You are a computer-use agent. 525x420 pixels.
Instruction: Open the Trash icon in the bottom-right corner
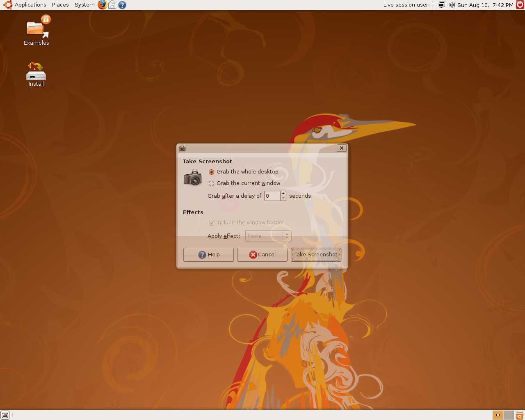pyautogui.click(x=519, y=415)
